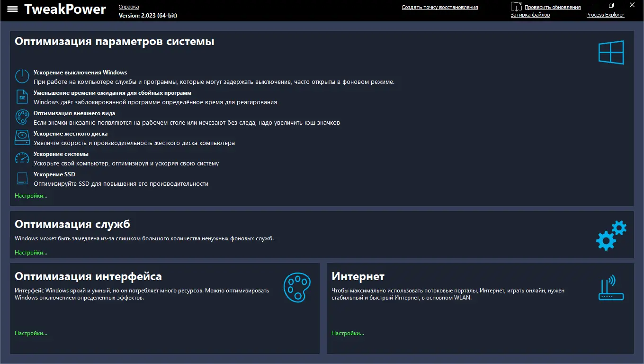Open Настройки under services optimization

tap(31, 253)
